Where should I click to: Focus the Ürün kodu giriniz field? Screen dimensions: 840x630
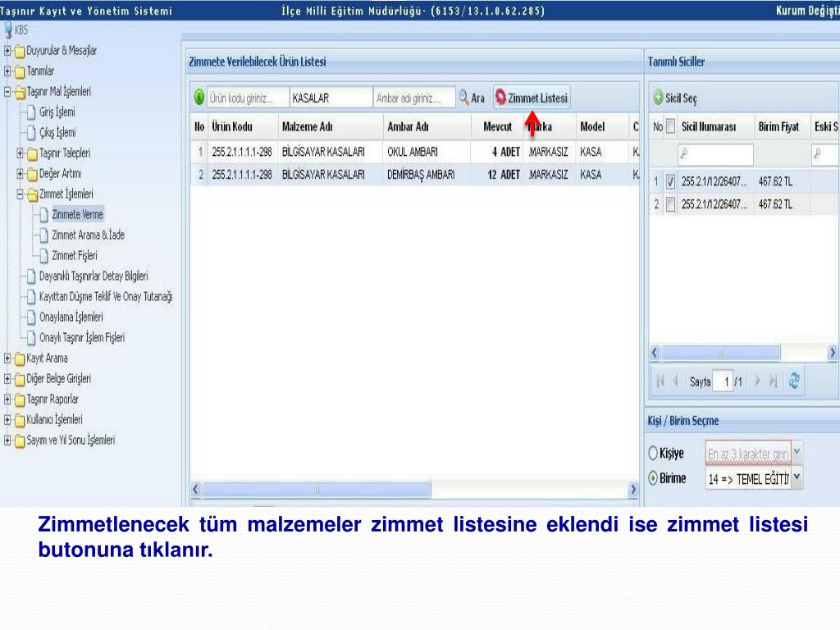coord(248,98)
